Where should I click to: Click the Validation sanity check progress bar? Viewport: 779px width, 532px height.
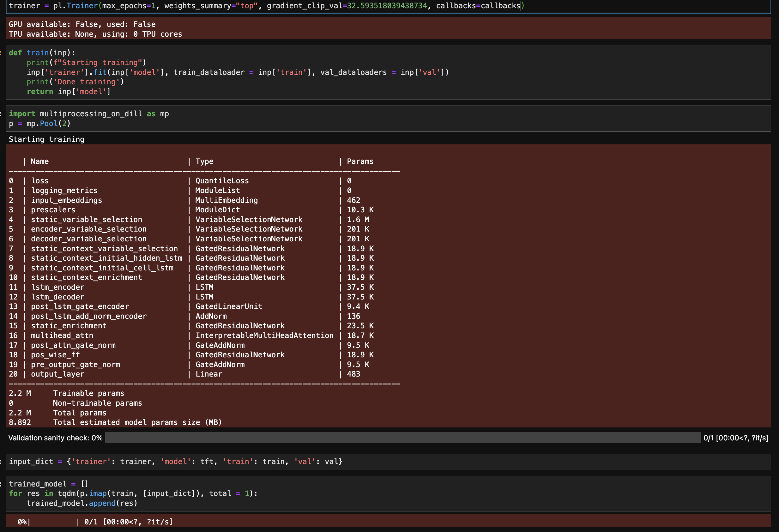pos(402,438)
